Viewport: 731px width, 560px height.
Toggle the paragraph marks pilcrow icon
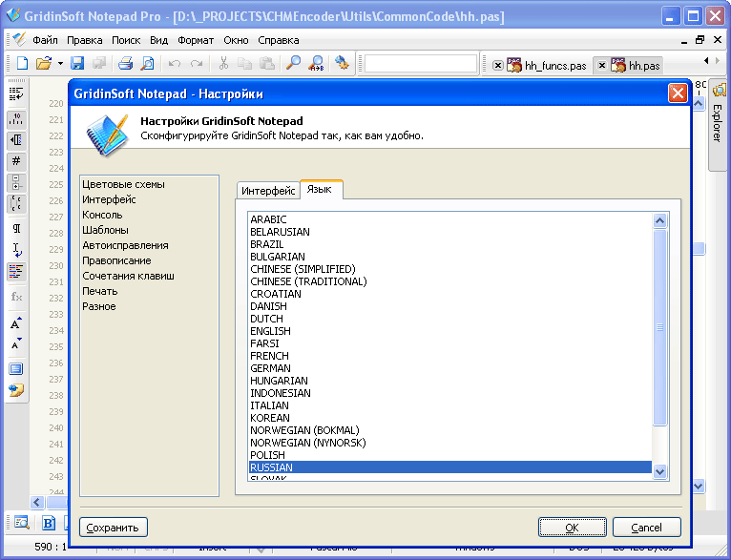[x=16, y=228]
